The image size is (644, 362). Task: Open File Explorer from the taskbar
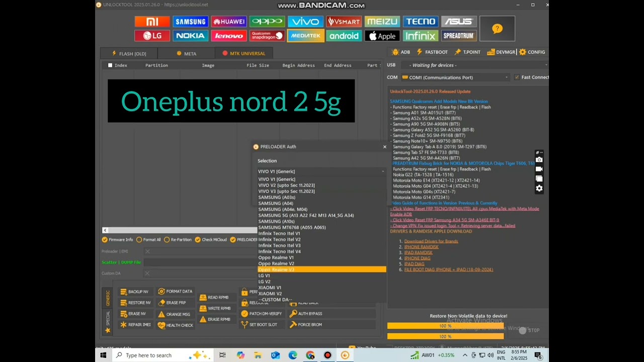pyautogui.click(x=258, y=355)
